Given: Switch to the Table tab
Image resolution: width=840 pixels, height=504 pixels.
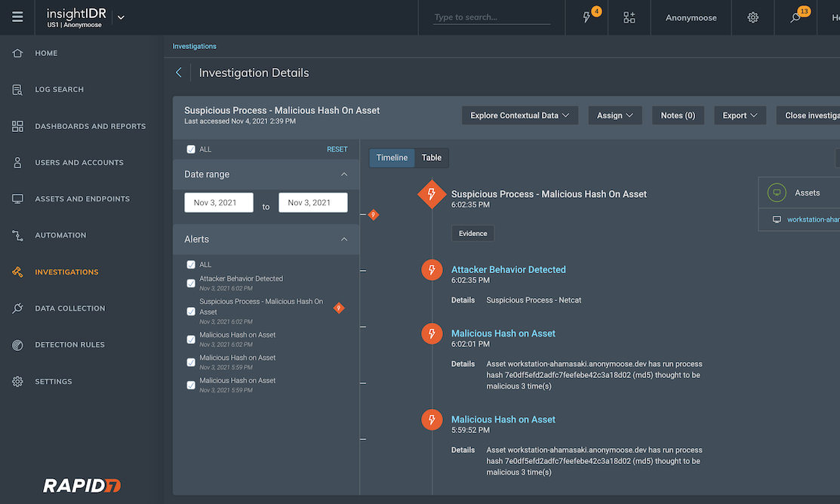Looking at the screenshot, I should point(432,158).
